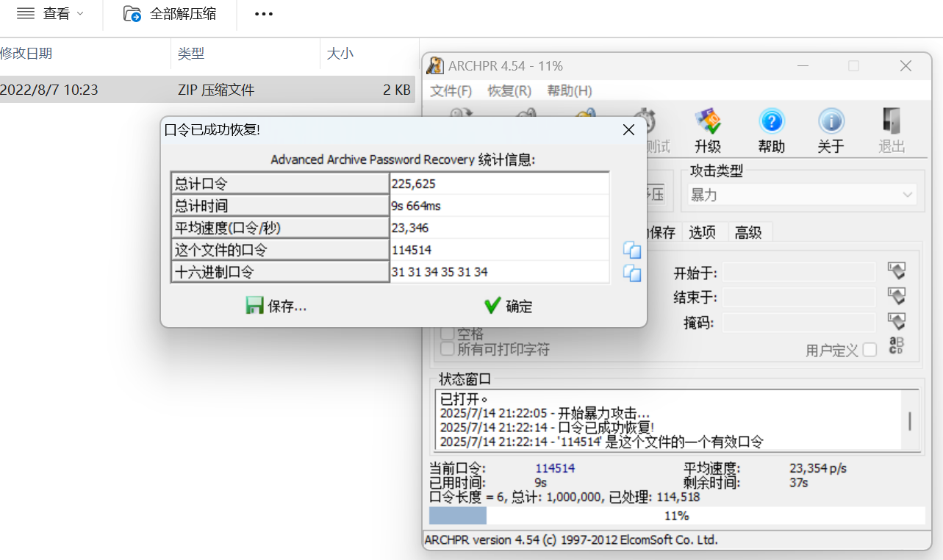Click the clear icon next to 掩码
This screenshot has width=943, height=560.
pyautogui.click(x=896, y=321)
